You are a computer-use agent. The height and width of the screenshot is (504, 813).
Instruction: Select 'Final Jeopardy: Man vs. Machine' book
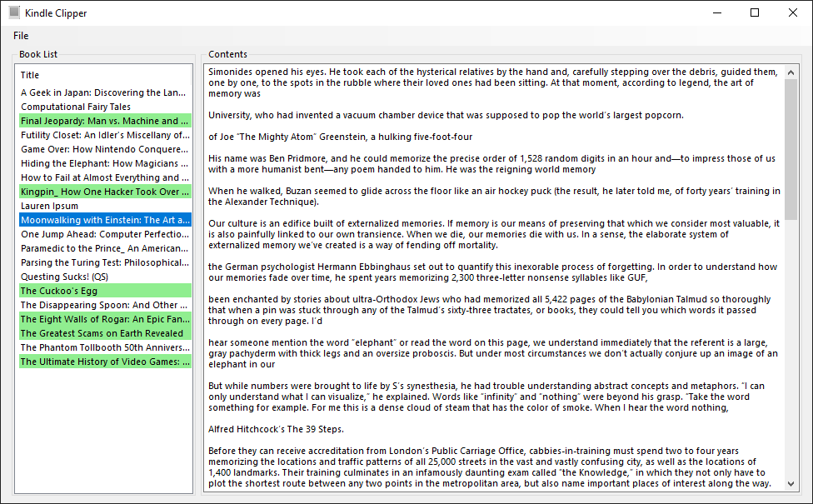pyautogui.click(x=105, y=121)
